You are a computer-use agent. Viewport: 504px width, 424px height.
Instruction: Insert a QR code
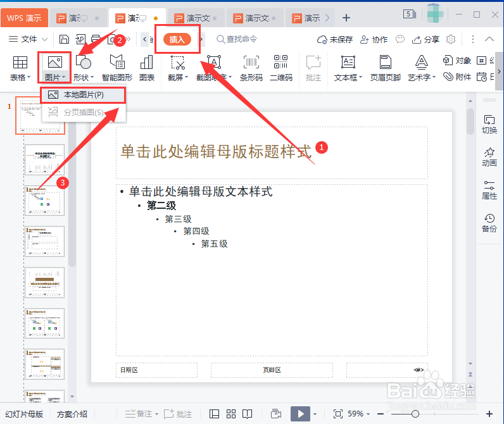(281, 68)
